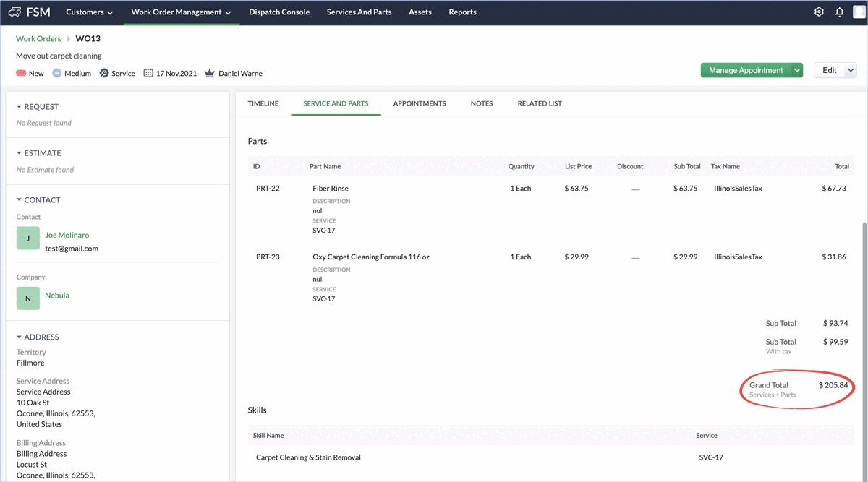Click the FSM van logo icon
The height and width of the screenshot is (482, 868).
(x=14, y=12)
